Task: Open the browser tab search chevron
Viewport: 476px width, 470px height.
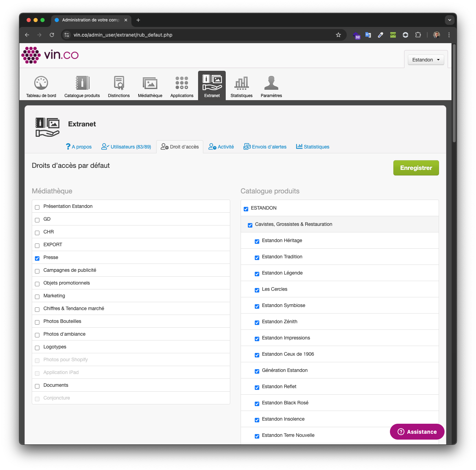Action: pyautogui.click(x=450, y=20)
